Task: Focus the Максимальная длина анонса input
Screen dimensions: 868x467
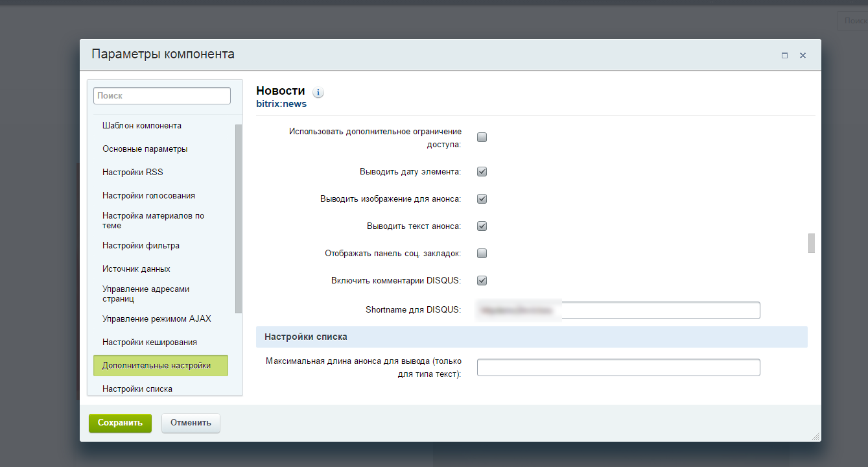Action: [x=618, y=368]
